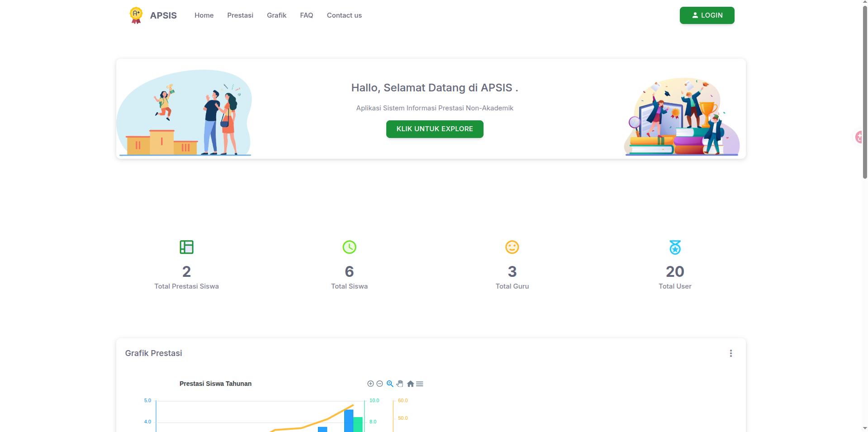Click the number 20 above Total User
Viewport: 868px width, 432px height.
(675, 271)
